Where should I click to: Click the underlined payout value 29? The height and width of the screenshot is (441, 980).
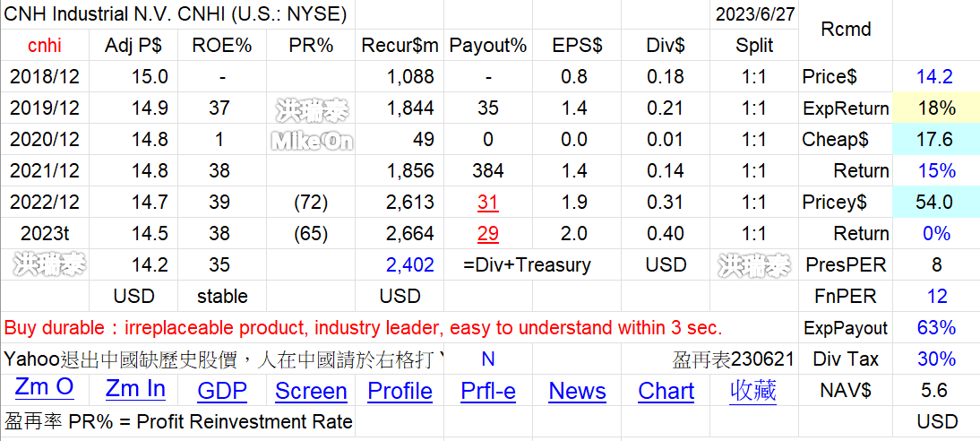488,233
